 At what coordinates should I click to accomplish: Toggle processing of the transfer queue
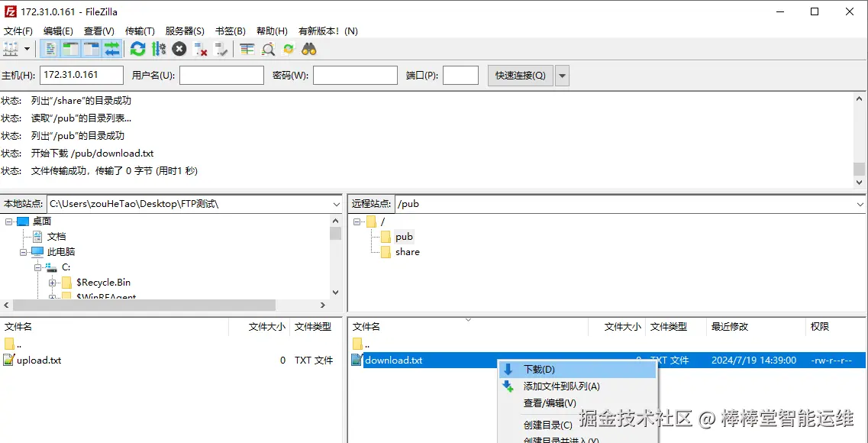coord(159,50)
